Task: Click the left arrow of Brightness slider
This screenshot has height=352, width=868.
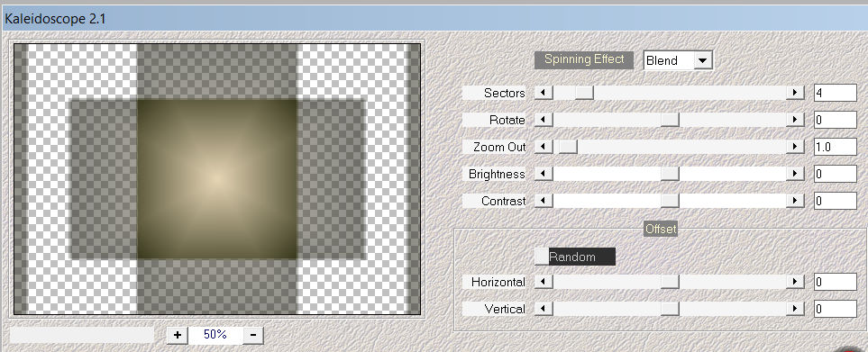Action: pyautogui.click(x=544, y=174)
